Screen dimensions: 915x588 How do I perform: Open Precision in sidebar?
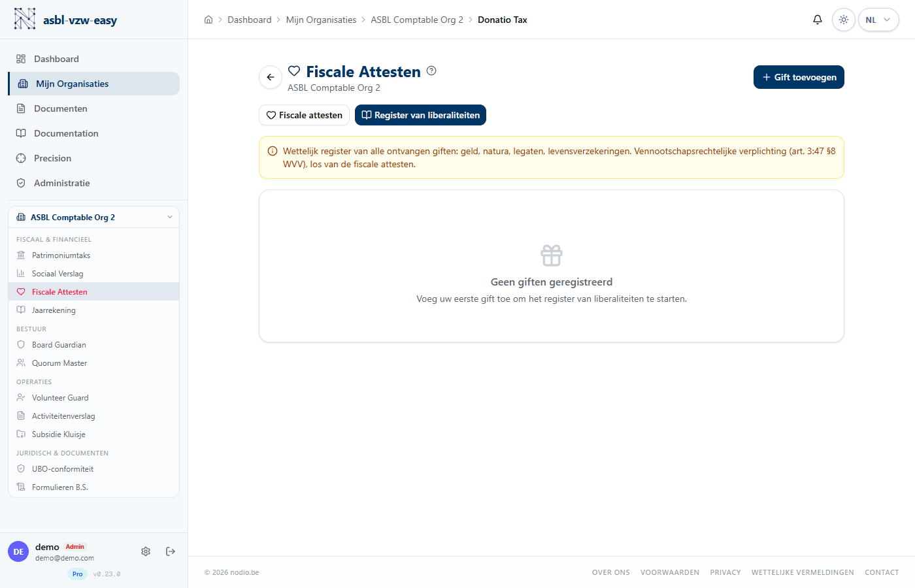click(94, 158)
